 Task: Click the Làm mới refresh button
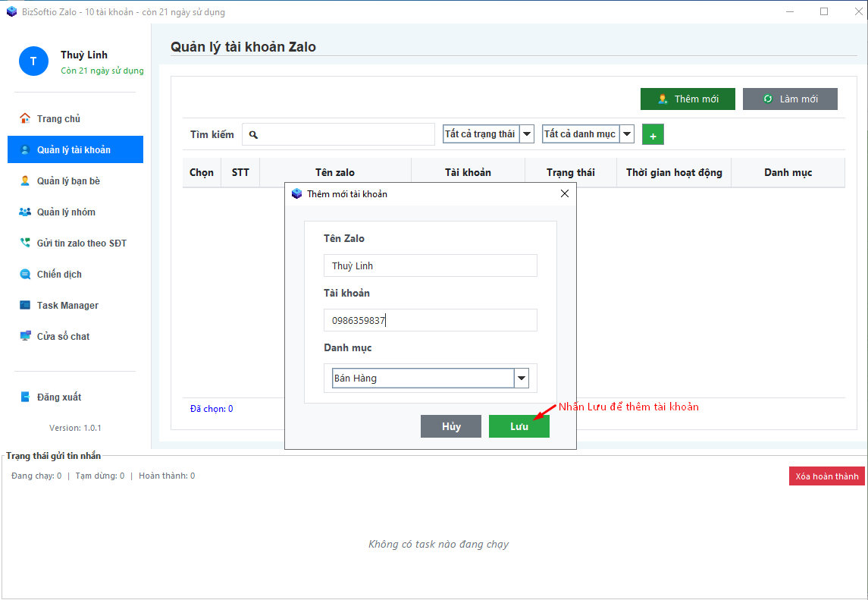point(790,99)
